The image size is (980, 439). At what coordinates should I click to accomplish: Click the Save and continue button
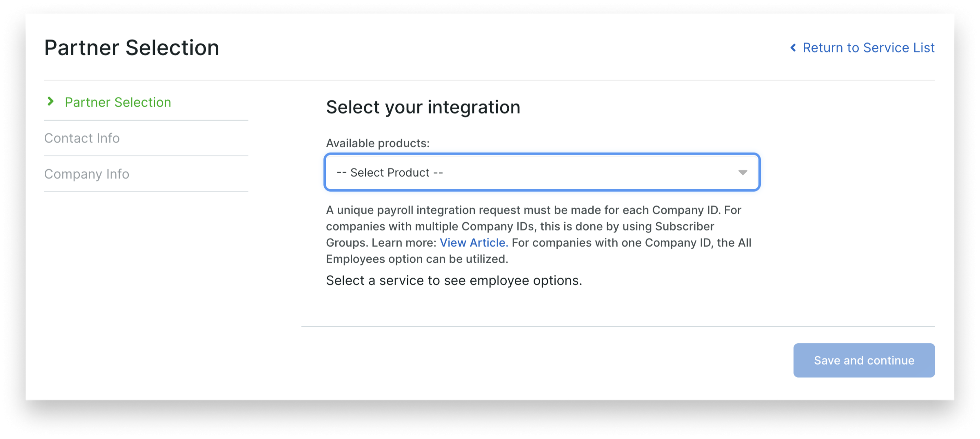[864, 360]
